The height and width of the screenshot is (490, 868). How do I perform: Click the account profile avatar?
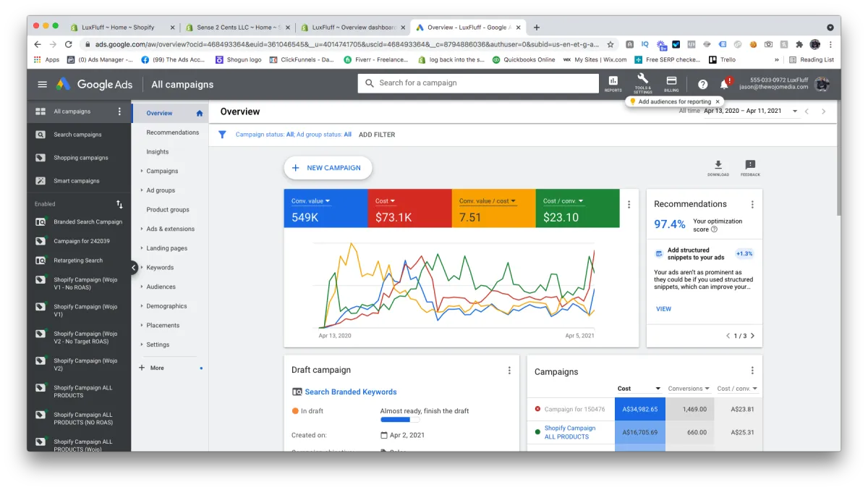(x=822, y=84)
